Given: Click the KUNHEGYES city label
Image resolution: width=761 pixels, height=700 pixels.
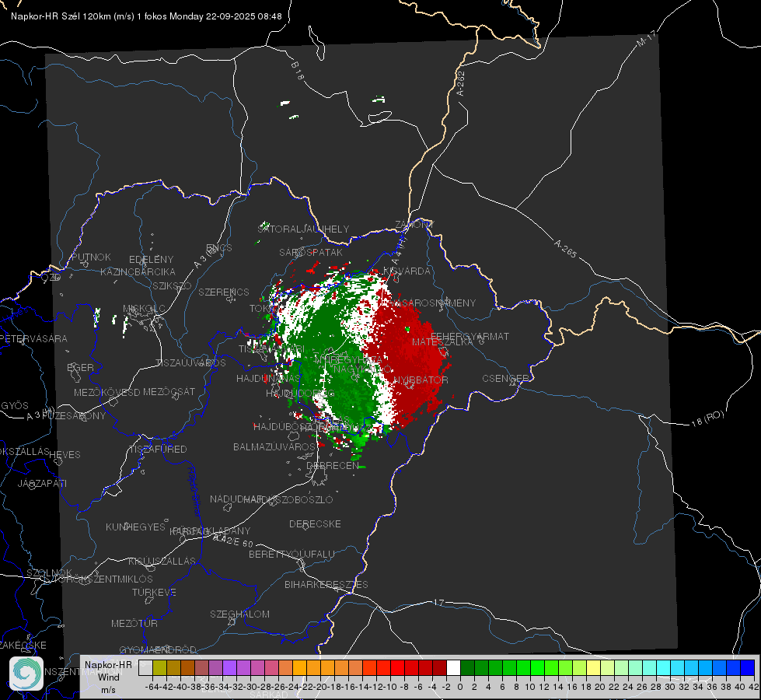Looking at the screenshot, I should [x=135, y=527].
